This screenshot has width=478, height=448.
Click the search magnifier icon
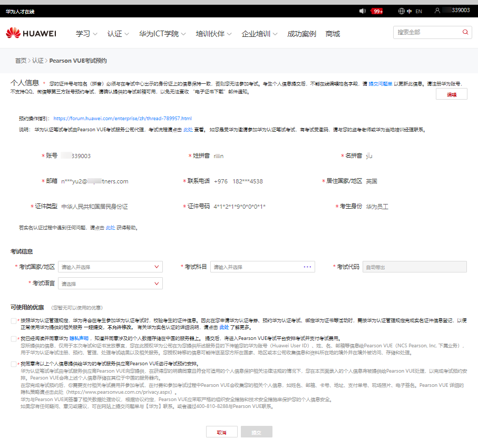(465, 32)
